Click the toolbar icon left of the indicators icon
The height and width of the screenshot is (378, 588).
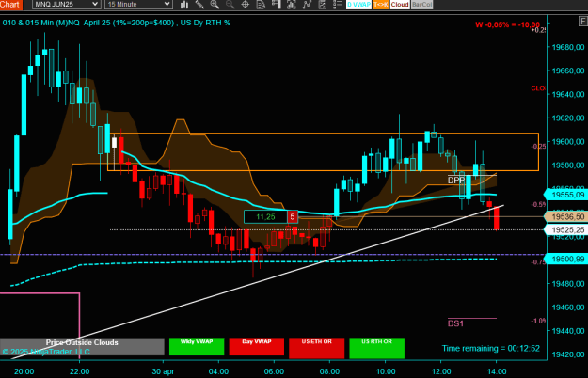[291, 4]
